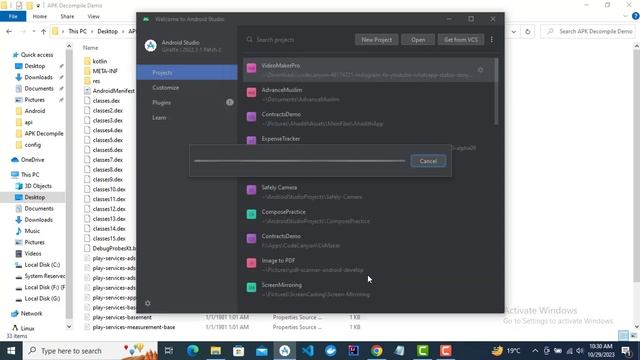The height and width of the screenshot is (360, 640).
Task: Select This PC in navigation pane
Action: (30, 174)
